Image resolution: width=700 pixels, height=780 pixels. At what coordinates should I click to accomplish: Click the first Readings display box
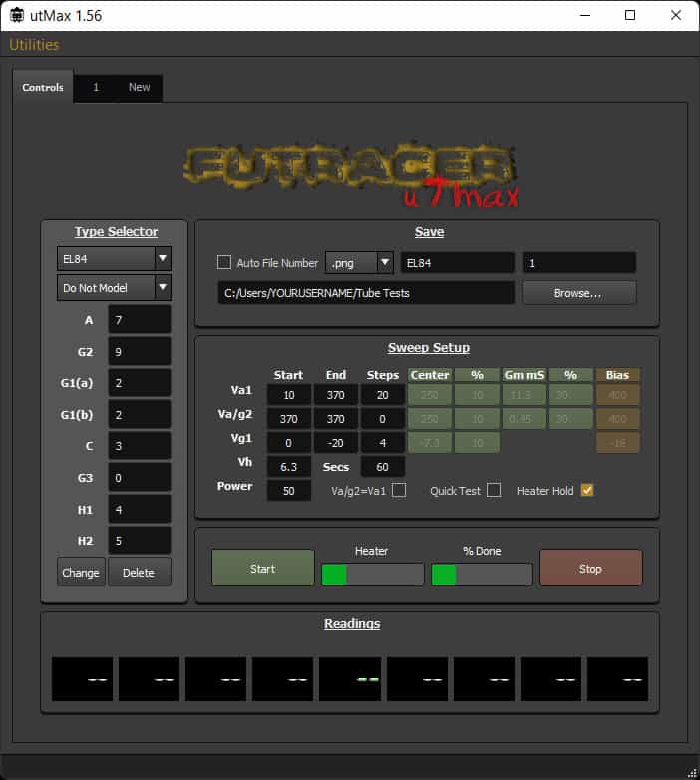click(82, 679)
